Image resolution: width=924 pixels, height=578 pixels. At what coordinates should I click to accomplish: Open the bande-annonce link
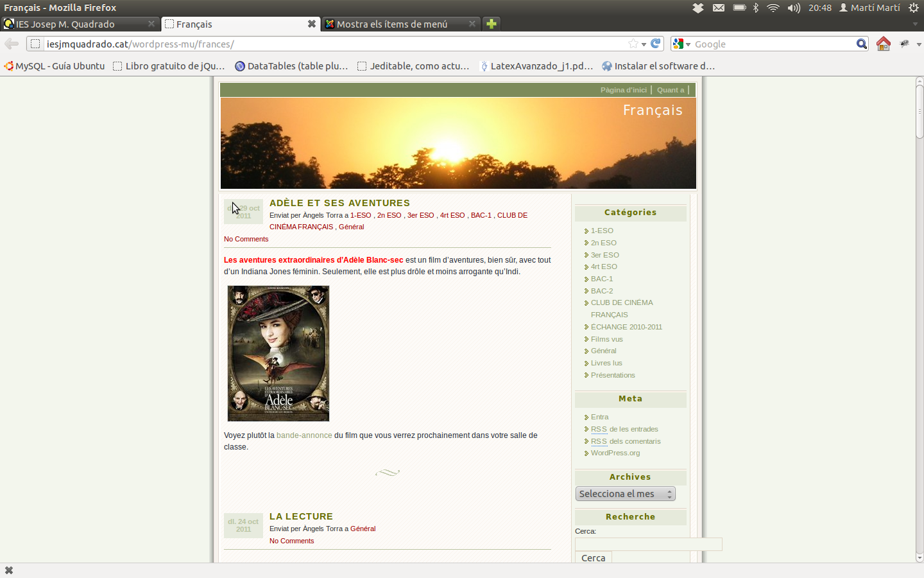[x=304, y=435]
